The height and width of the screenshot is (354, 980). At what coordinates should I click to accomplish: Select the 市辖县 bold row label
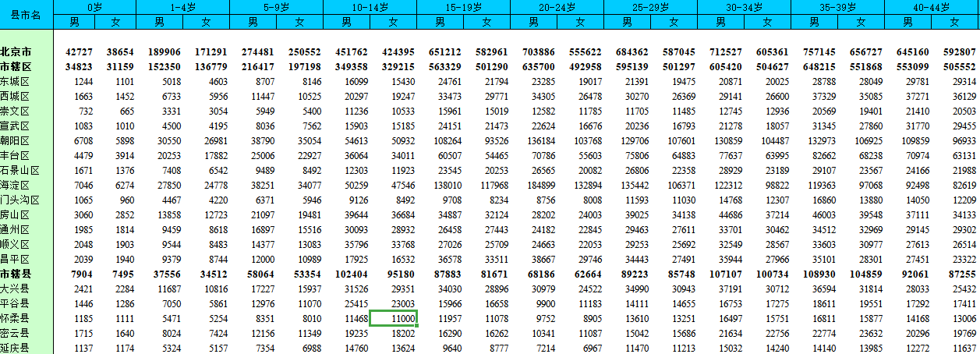(x=17, y=274)
